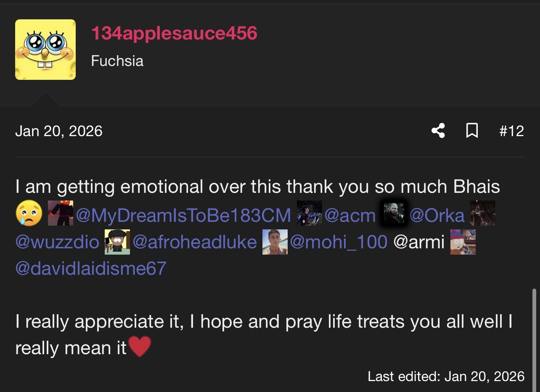Click the small avatar right after @Orka
The height and width of the screenshot is (392, 540).
pos(482,213)
